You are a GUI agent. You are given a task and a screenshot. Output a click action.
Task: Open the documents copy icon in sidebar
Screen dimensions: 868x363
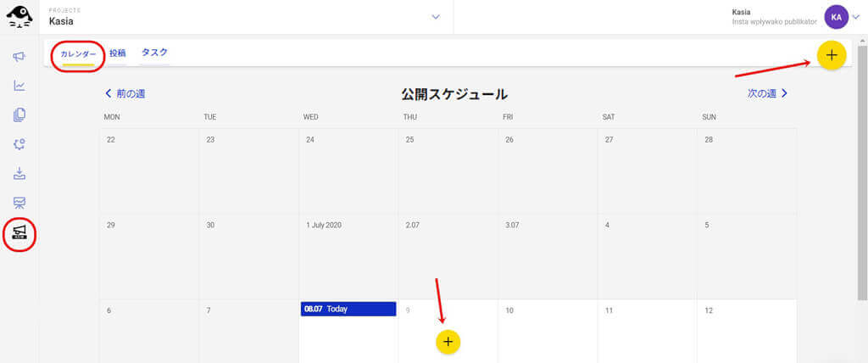tap(19, 114)
